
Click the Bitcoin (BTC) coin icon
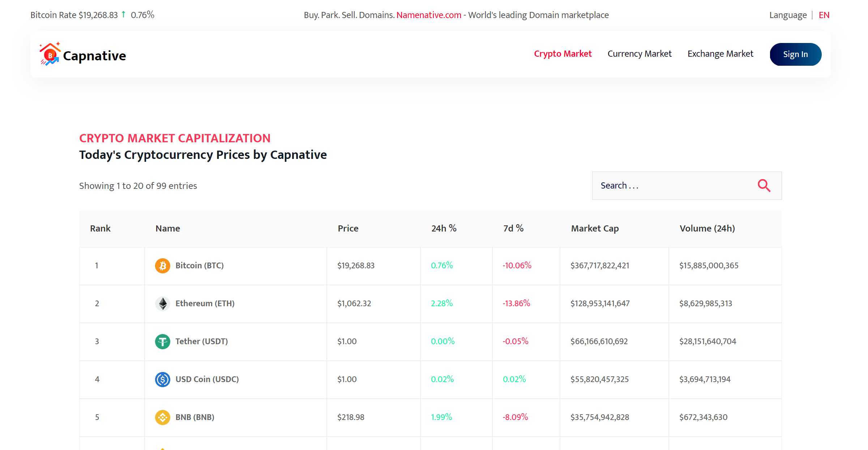click(x=163, y=265)
